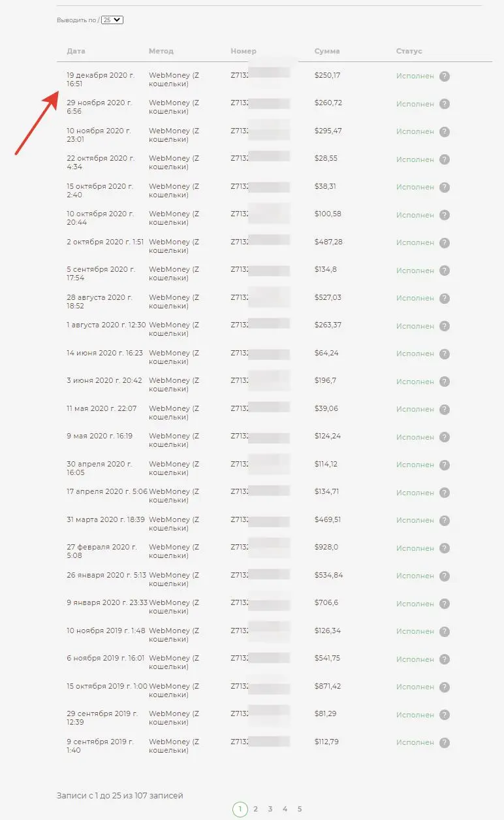Image resolution: width=504 pixels, height=820 pixels.
Task: Sort by Сумма column header
Action: (x=327, y=51)
